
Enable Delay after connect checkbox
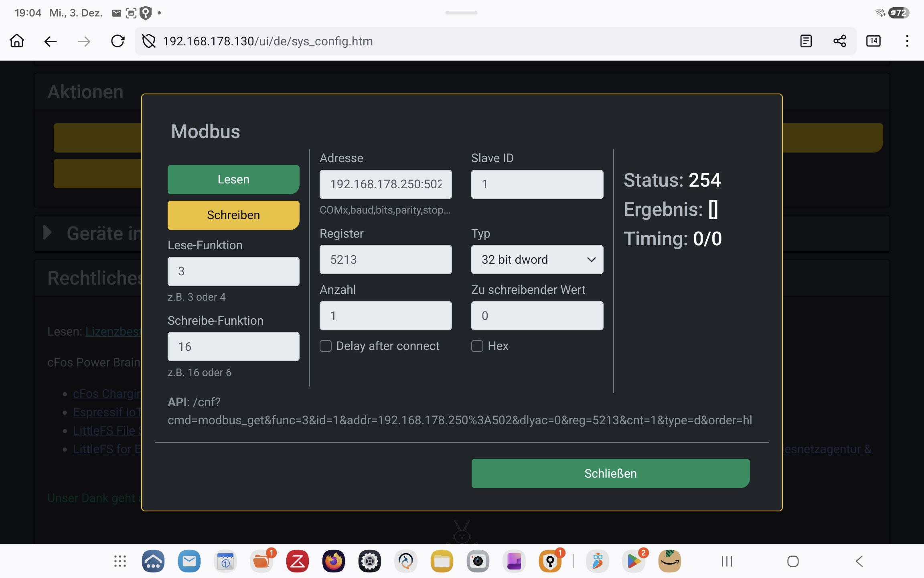(x=326, y=346)
